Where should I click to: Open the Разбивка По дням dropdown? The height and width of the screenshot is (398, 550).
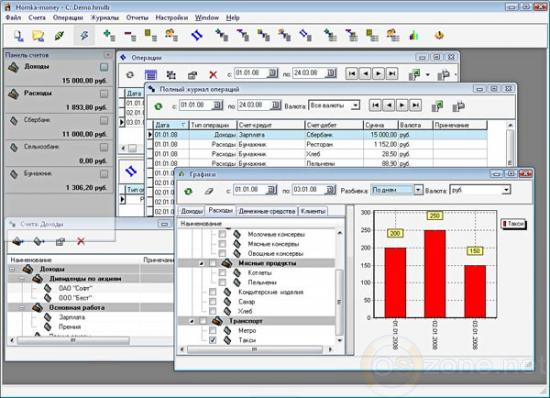tap(418, 190)
